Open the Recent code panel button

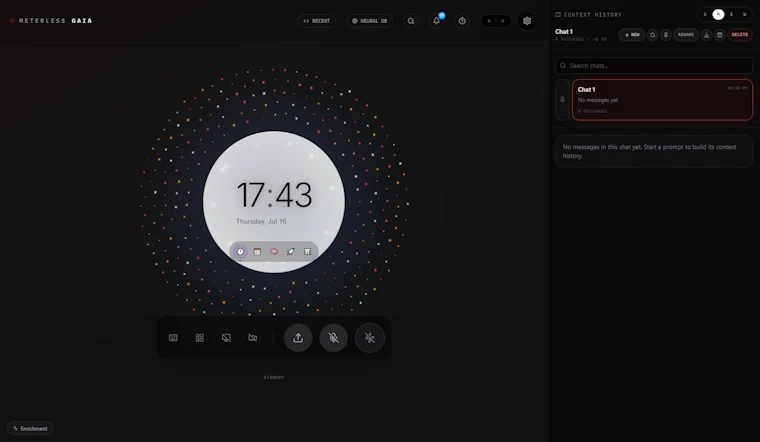click(x=317, y=21)
